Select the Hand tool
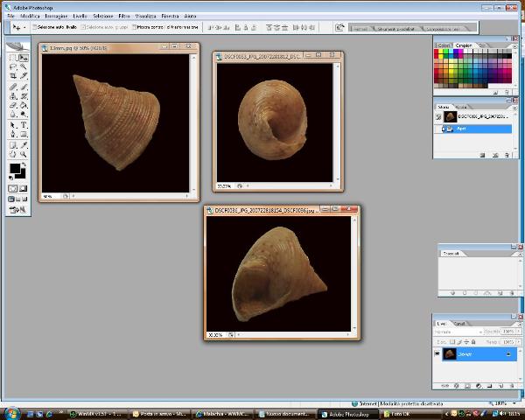 point(13,154)
